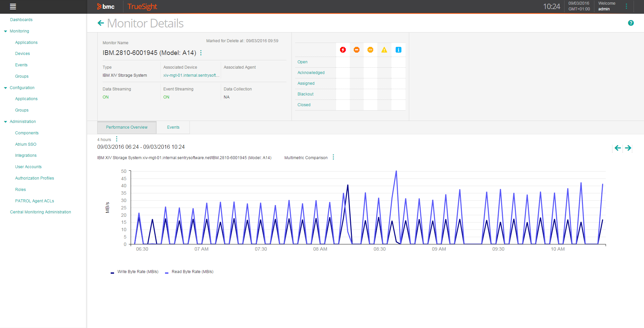Image resolution: width=644 pixels, height=328 pixels.
Task: Open Components under Administration
Action: 27,133
